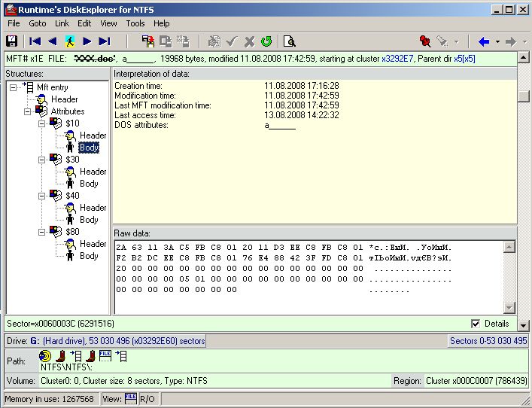Click Last access time value 13.08.2008 14:22:32

tap(301, 115)
